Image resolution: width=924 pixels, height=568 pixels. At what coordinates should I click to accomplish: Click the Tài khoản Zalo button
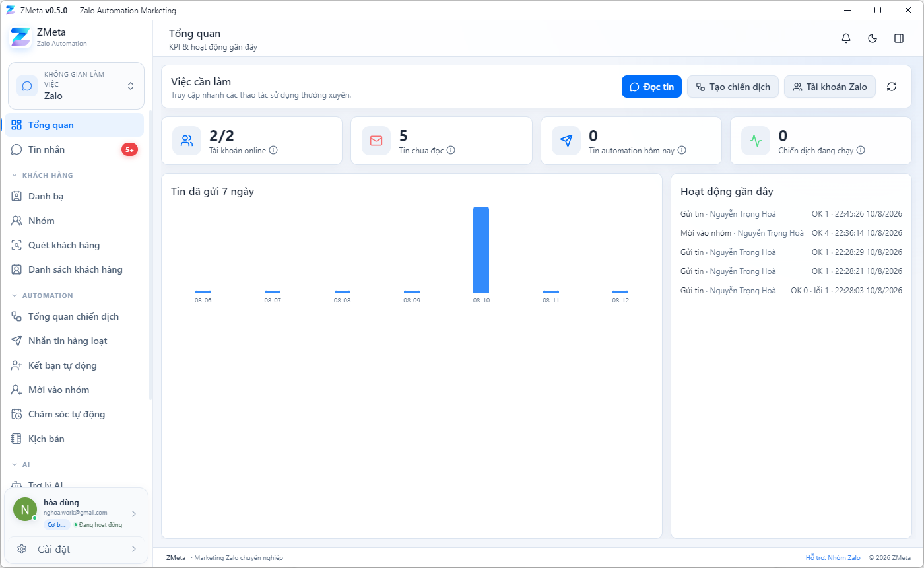pyautogui.click(x=830, y=87)
